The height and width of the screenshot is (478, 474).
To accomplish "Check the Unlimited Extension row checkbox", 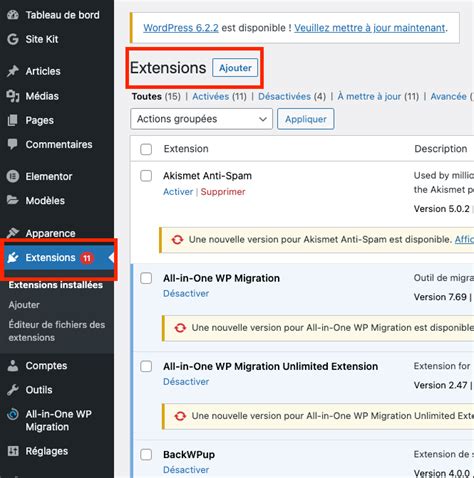I will point(146,367).
